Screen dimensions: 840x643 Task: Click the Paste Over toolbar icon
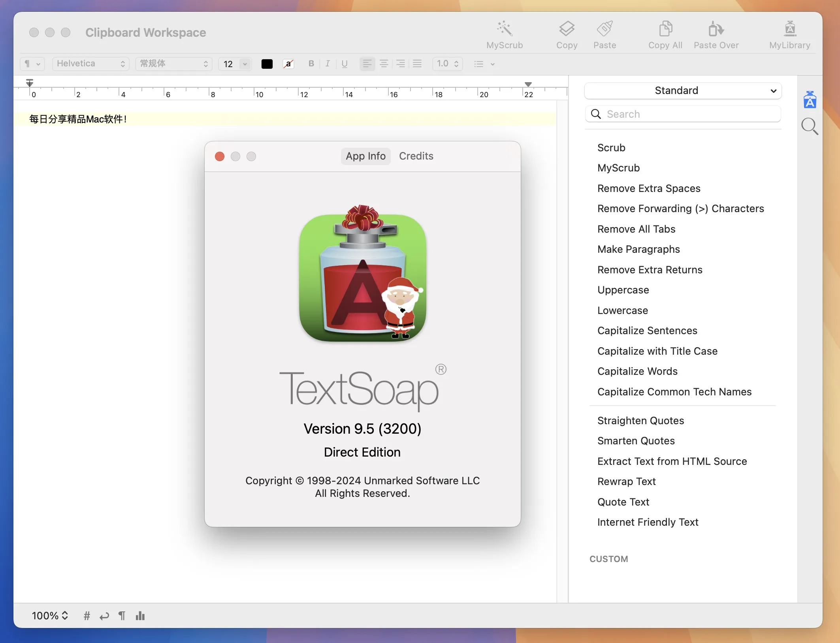pyautogui.click(x=716, y=29)
